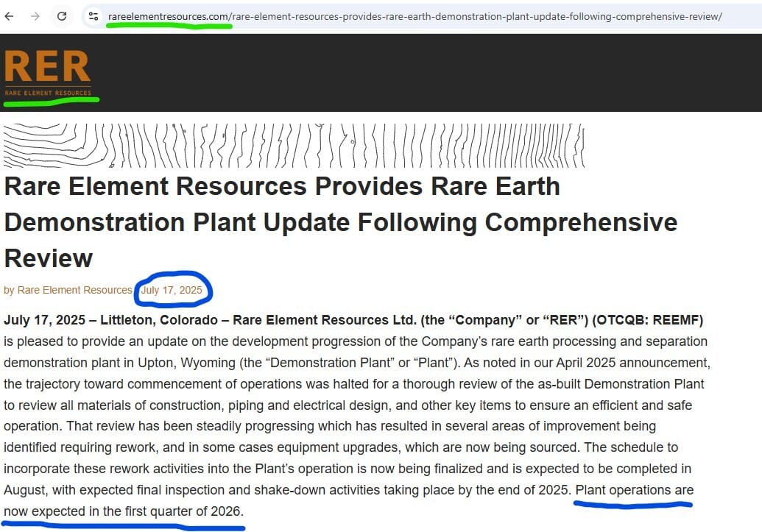Click 'first quarter of 2026' text

click(183, 511)
